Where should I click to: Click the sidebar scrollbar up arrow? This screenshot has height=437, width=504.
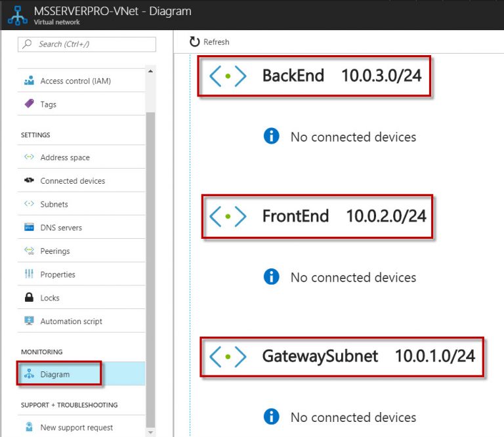150,71
